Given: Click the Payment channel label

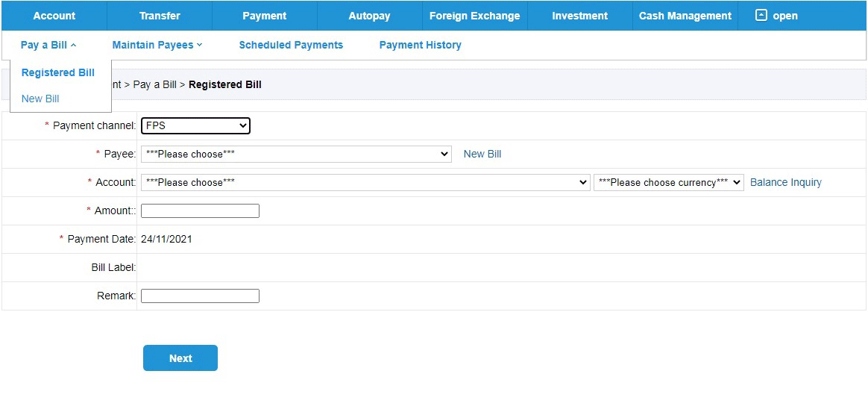Looking at the screenshot, I should tap(94, 126).
